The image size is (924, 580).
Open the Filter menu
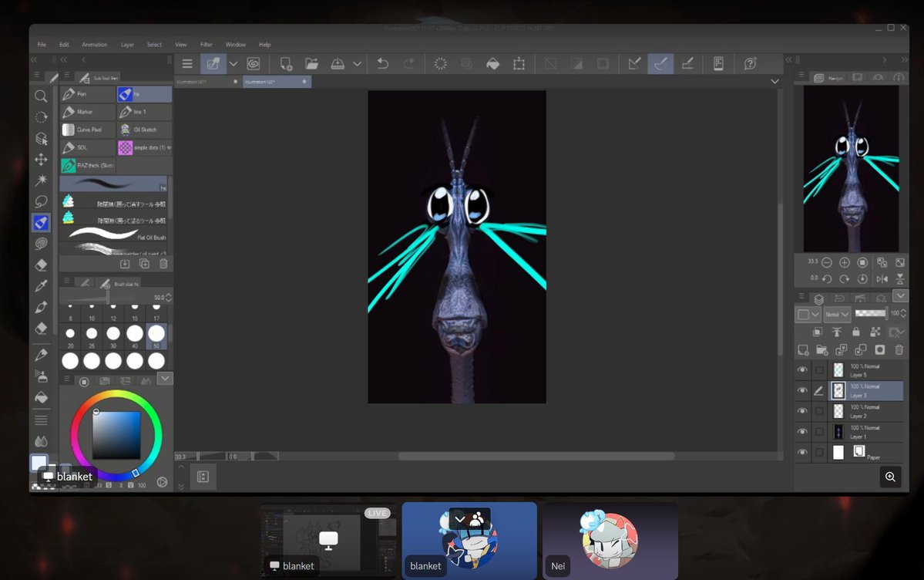207,44
